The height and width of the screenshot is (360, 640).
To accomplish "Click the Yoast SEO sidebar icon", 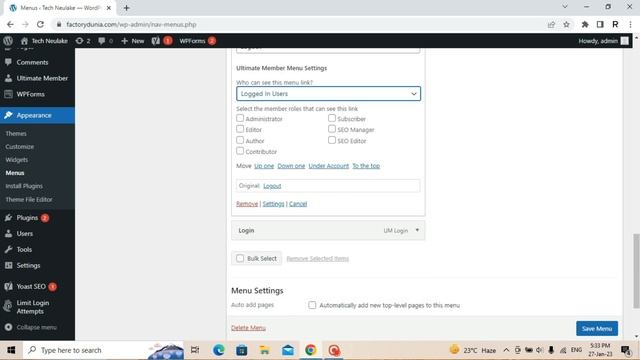I will coord(8,287).
